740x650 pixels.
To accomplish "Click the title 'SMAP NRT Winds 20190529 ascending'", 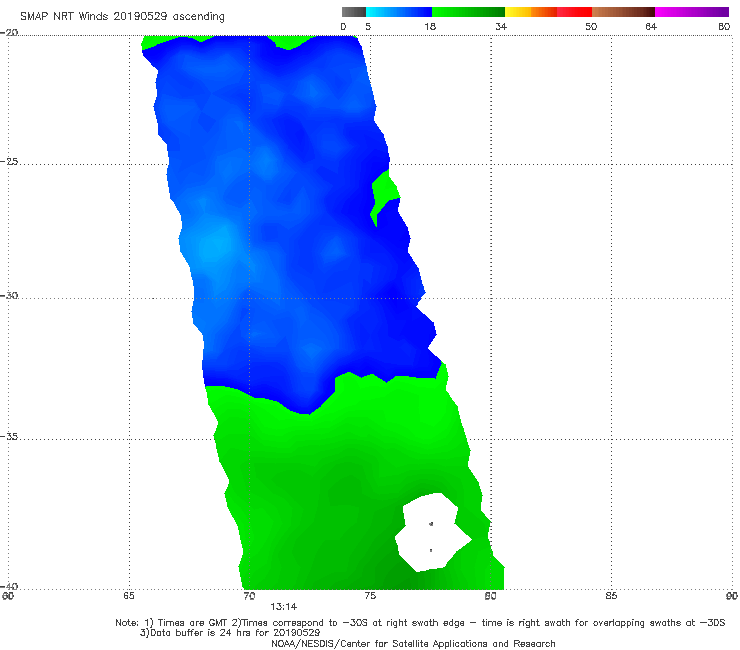I will 122,17.
